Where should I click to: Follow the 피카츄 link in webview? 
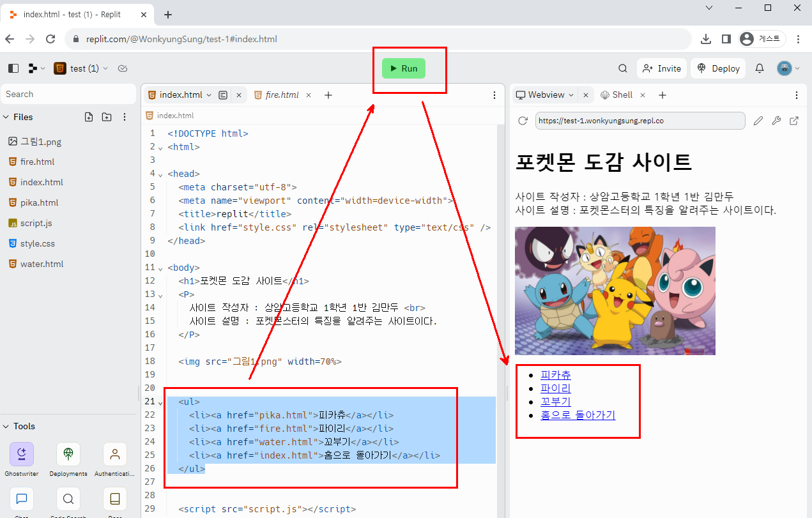point(556,375)
